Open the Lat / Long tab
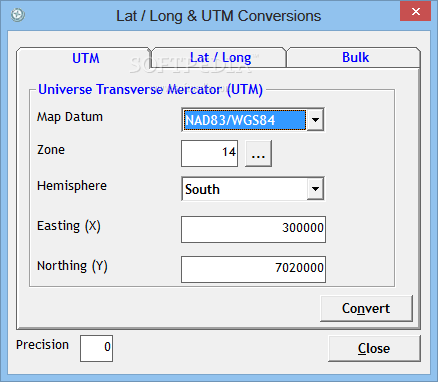 click(x=220, y=57)
